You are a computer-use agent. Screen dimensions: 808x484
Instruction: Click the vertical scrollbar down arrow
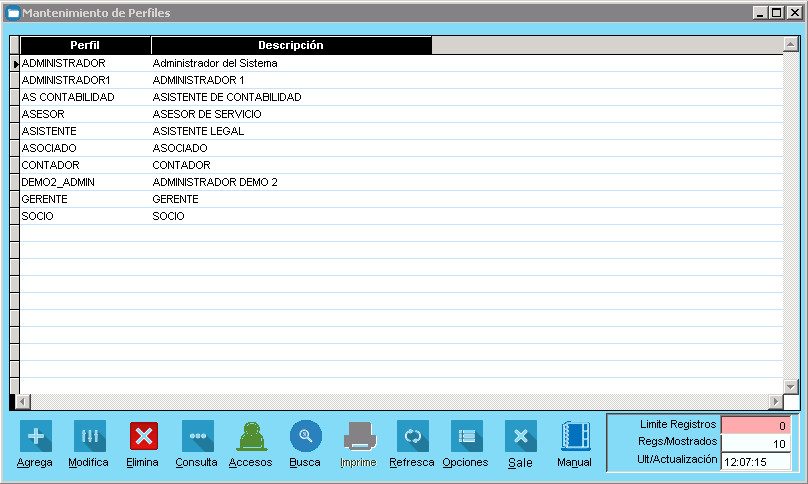790,386
